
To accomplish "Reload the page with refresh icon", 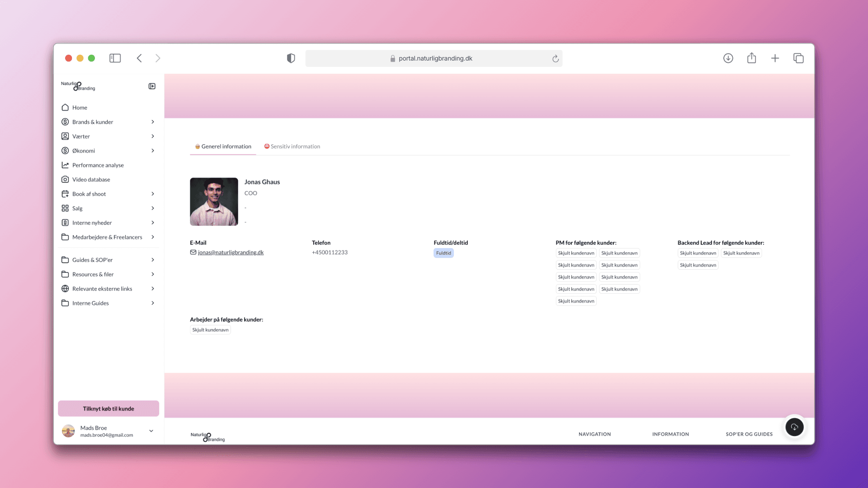I will [x=555, y=59].
